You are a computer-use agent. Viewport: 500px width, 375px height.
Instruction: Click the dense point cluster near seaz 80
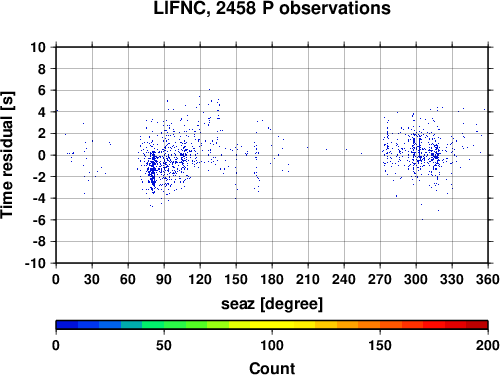[153, 170]
